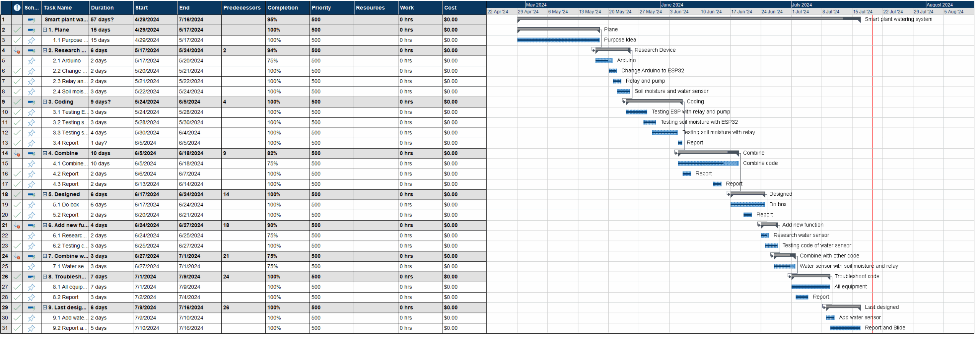Click the schedule arrow icon in row 1
The image size is (980, 339).
[32, 20]
